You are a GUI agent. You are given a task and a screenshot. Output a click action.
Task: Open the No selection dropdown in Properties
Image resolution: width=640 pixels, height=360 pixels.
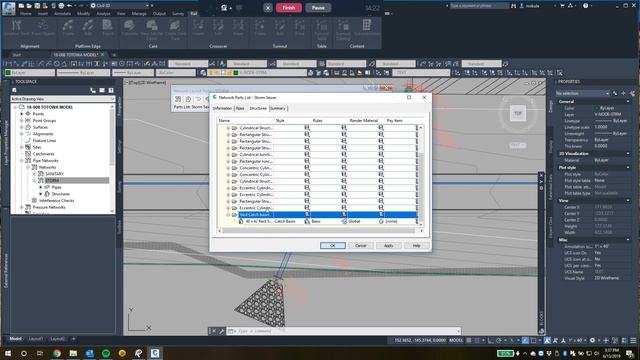(582, 93)
